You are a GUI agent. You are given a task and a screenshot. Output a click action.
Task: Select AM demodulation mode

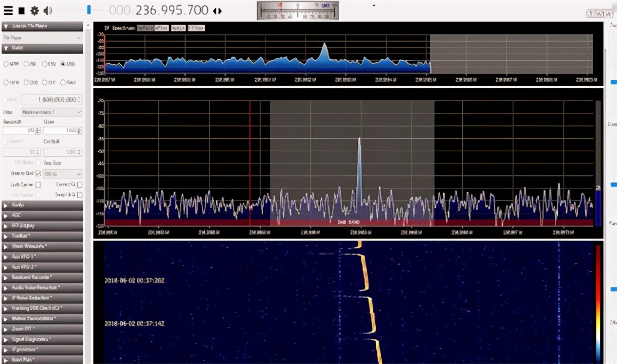[x=29, y=64]
